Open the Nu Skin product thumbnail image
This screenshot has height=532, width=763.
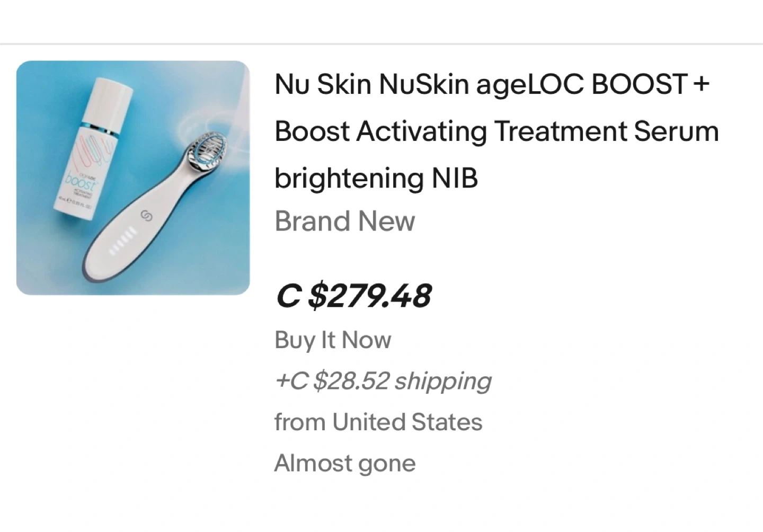point(132,178)
